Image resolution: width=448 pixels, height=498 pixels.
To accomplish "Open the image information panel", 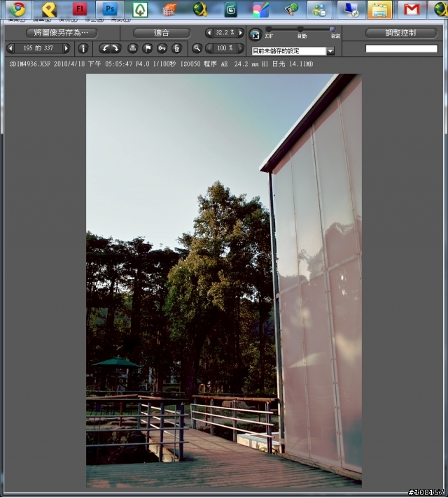I will click(x=83, y=48).
